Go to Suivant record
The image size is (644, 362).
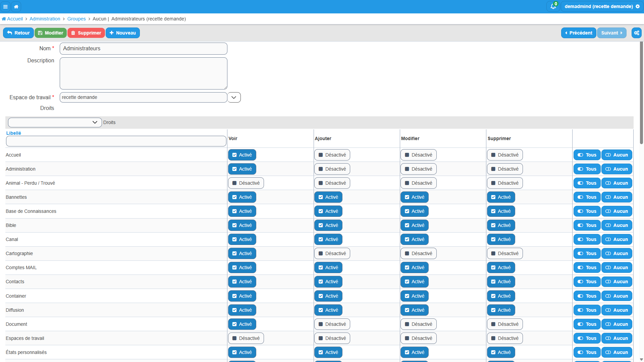pos(612,33)
